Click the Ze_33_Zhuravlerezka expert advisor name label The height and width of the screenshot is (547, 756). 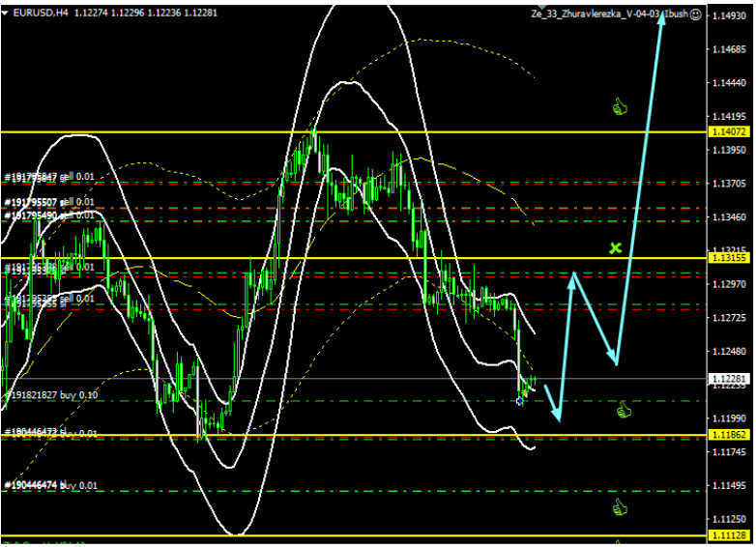tap(609, 14)
